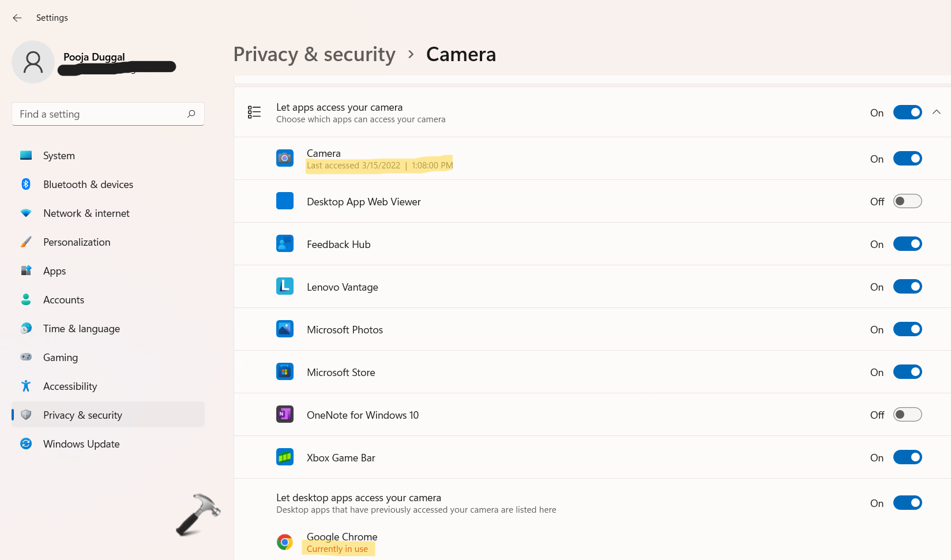Screen dimensions: 951x560
Task: Collapse the Let apps access your camera section
Action: (937, 112)
